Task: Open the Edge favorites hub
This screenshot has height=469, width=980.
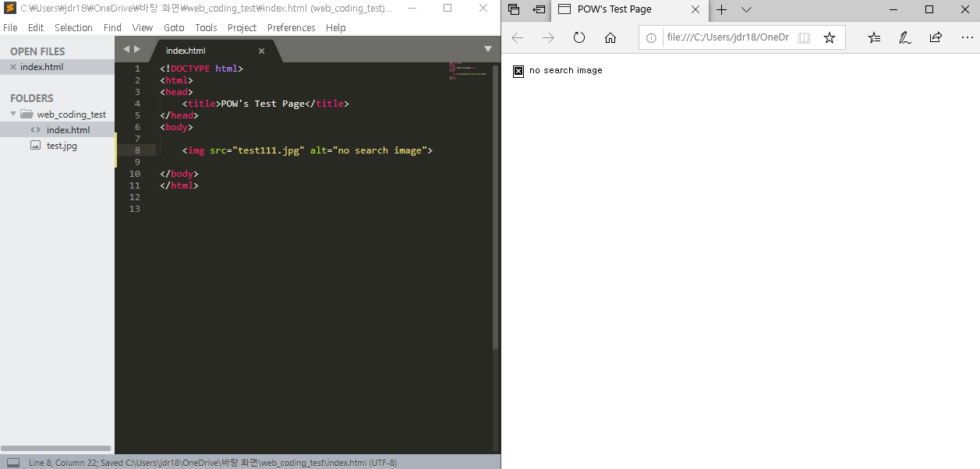Action: (875, 37)
